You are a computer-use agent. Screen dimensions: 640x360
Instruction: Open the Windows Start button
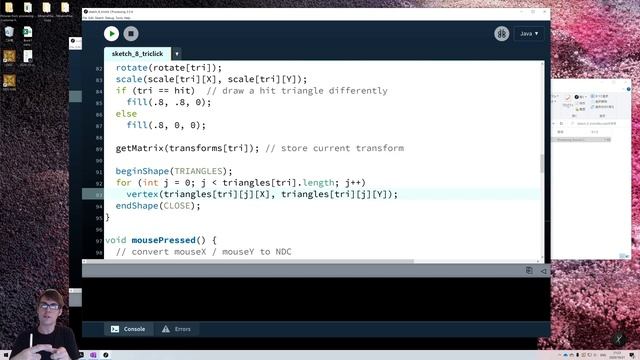click(6, 355)
